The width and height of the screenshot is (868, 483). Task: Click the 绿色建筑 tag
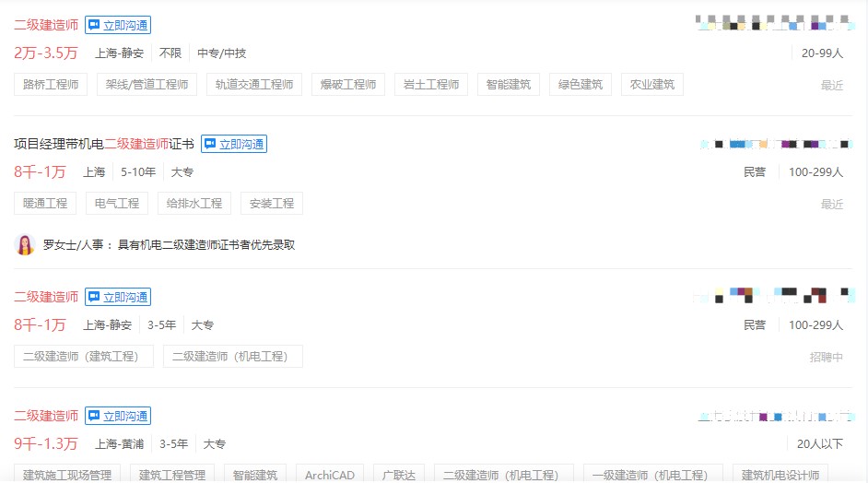click(x=581, y=85)
